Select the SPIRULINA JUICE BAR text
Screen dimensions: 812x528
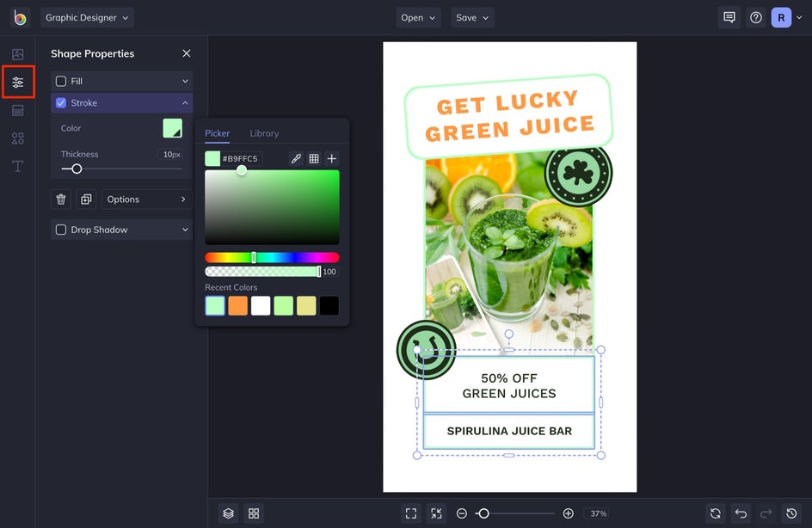(509, 431)
